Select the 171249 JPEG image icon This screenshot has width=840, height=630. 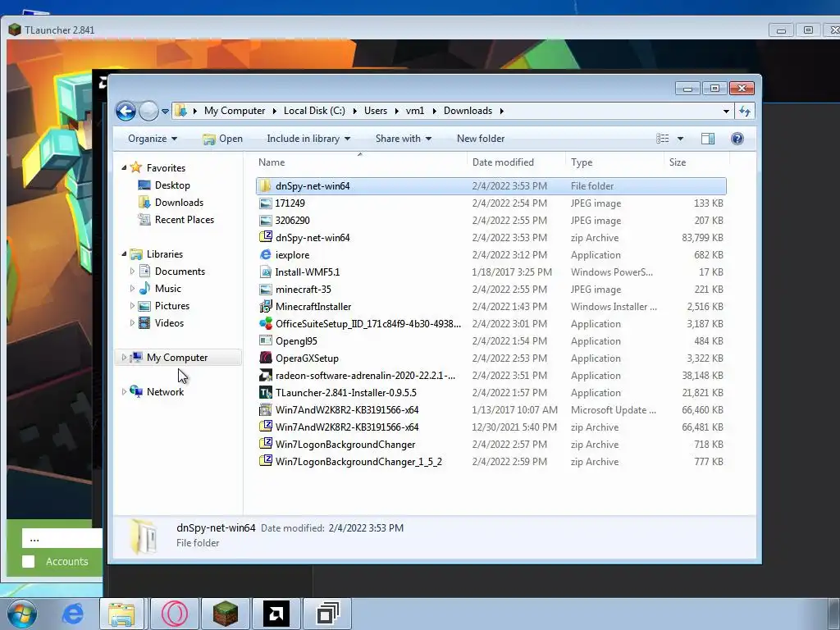click(x=265, y=203)
